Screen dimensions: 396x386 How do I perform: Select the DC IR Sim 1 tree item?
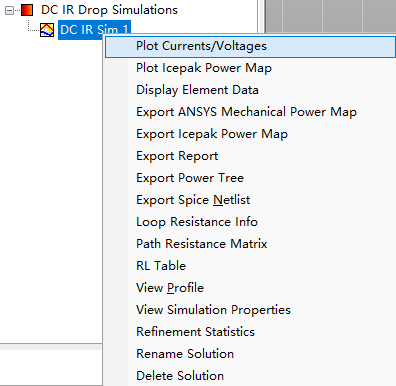(94, 30)
